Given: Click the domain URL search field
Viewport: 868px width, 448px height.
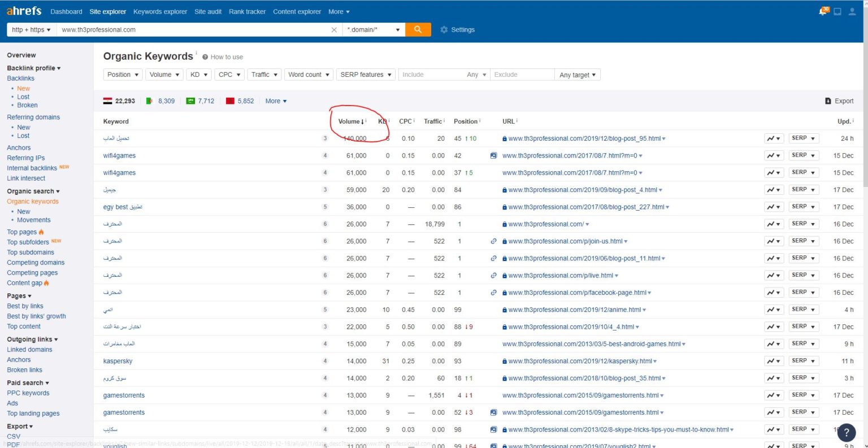Looking at the screenshot, I should click(x=194, y=30).
